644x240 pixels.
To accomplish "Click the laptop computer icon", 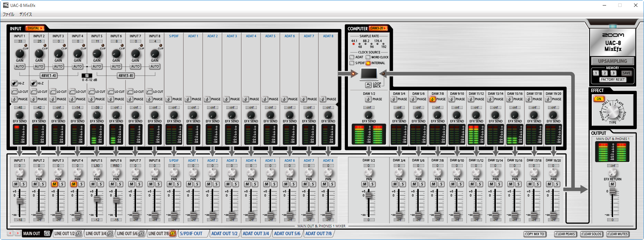I will (368, 74).
